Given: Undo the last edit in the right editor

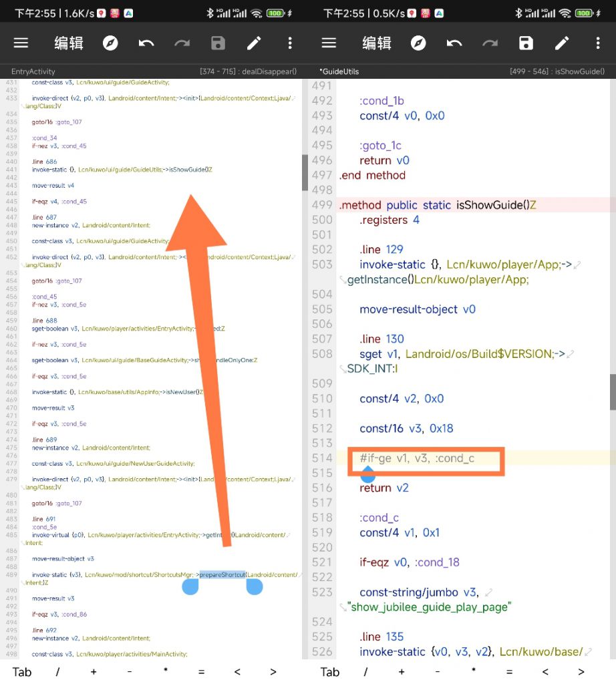Looking at the screenshot, I should 454,43.
